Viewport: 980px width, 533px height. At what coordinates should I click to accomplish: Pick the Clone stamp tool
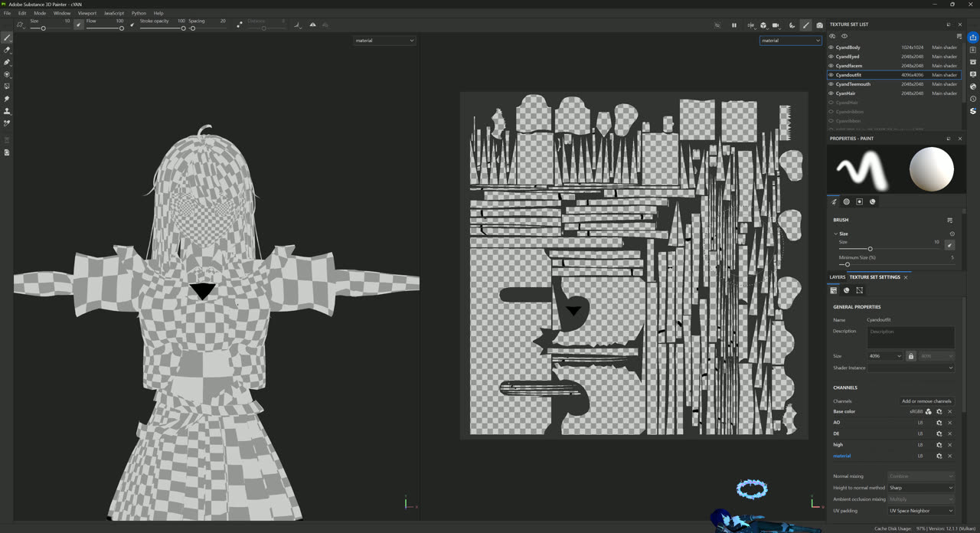7,111
